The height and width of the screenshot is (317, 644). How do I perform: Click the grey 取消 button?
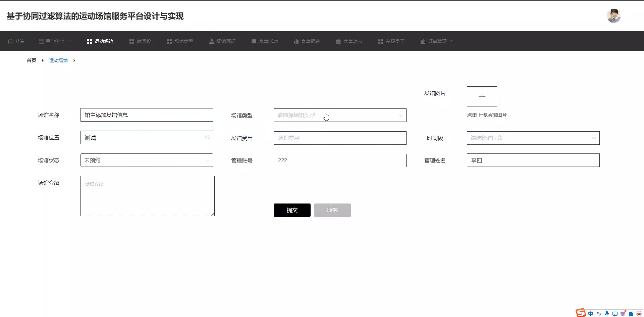(x=332, y=210)
